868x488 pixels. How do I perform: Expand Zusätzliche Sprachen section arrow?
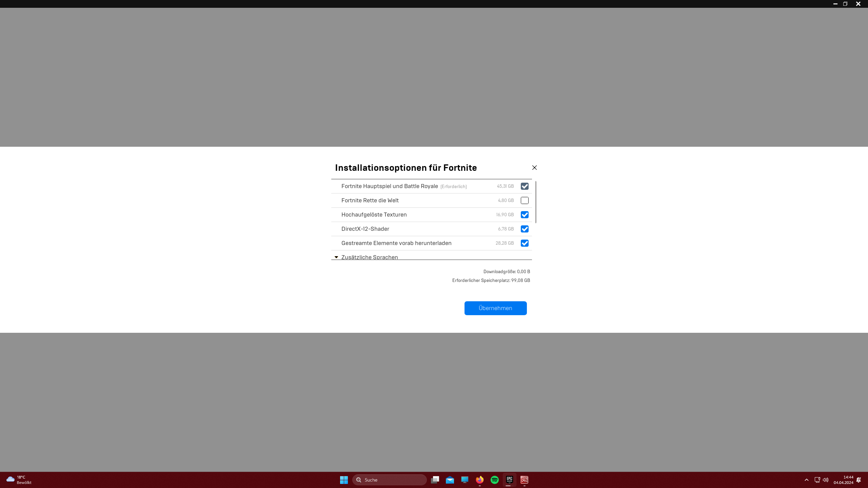point(336,257)
